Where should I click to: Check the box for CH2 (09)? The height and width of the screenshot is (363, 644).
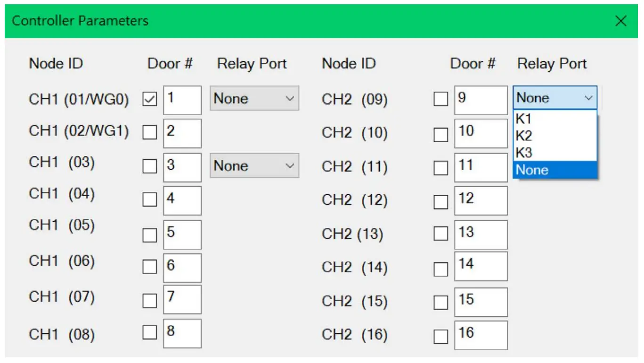[x=440, y=99]
